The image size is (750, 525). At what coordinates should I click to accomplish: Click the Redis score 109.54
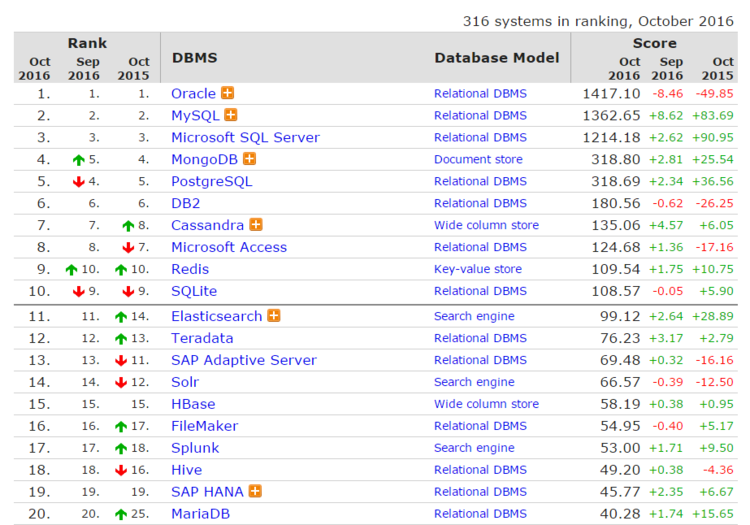pyautogui.click(x=616, y=269)
